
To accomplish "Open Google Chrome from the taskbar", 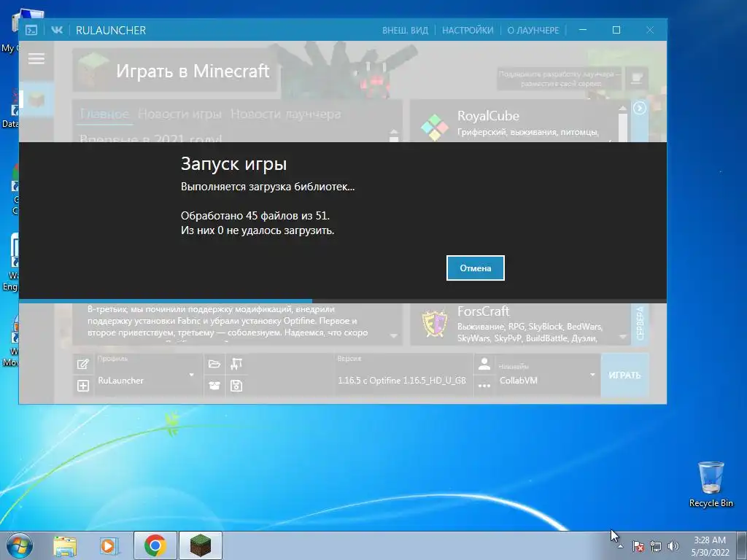I will click(x=155, y=545).
